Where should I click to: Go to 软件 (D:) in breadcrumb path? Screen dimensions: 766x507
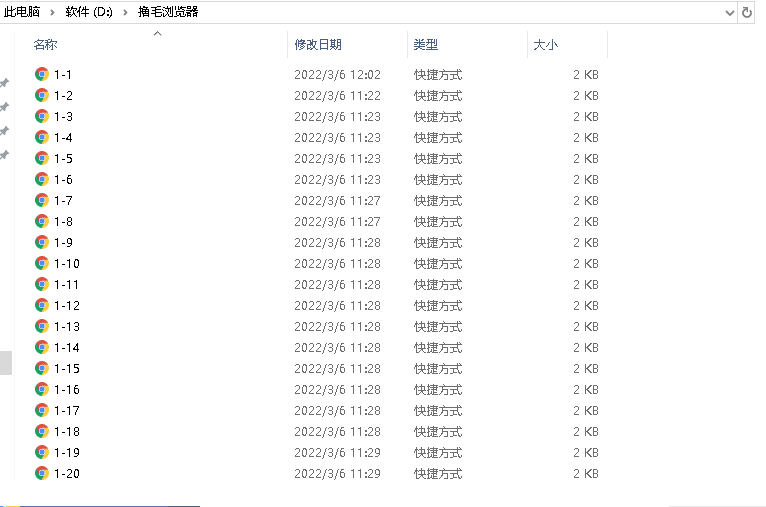pyautogui.click(x=90, y=13)
